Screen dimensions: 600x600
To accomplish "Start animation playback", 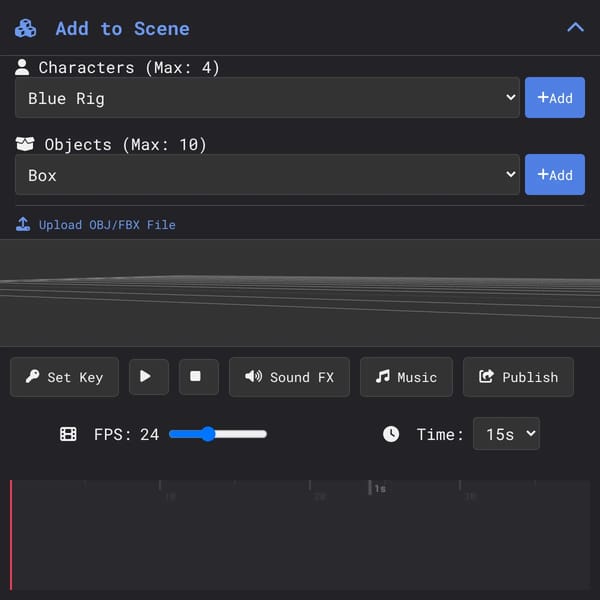I will [x=149, y=377].
